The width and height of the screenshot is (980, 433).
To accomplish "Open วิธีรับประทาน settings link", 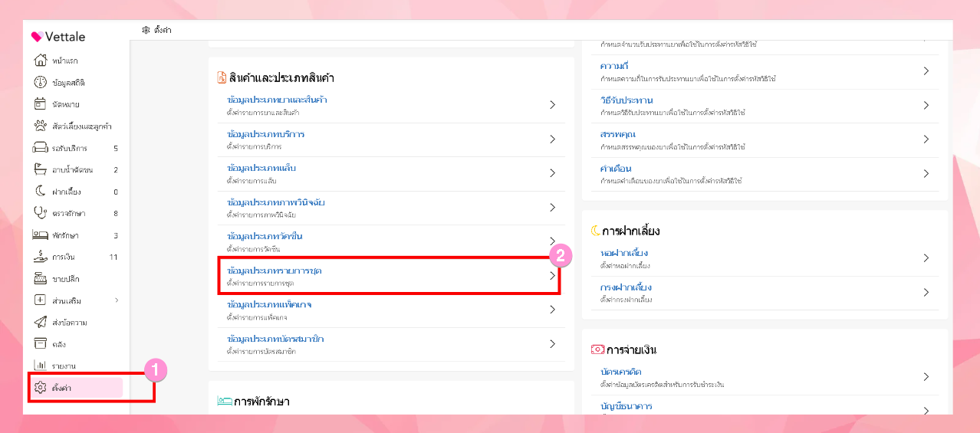I will coord(626,100).
